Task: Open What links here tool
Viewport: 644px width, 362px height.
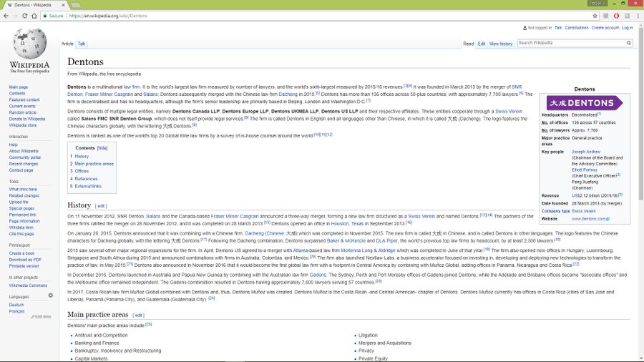Action: (x=23, y=189)
